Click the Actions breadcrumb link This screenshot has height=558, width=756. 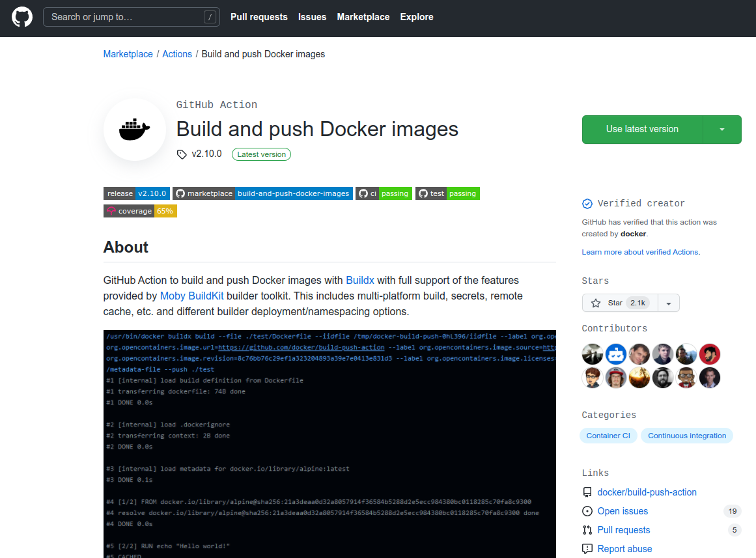pos(177,54)
